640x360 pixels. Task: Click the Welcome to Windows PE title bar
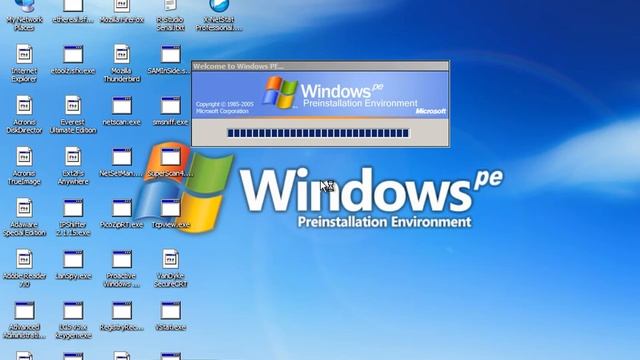click(x=320, y=66)
